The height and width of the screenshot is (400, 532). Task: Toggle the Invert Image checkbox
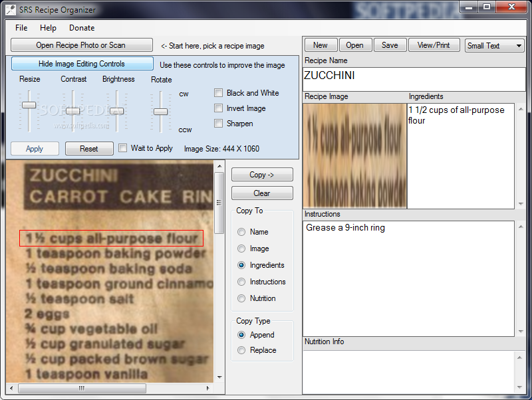(219, 108)
